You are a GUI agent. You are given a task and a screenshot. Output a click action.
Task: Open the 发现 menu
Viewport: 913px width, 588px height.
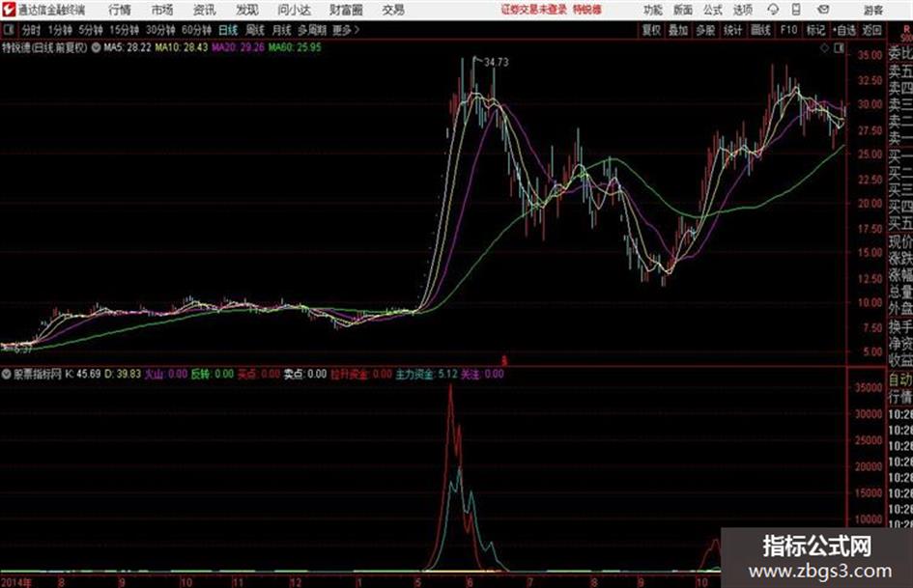click(247, 10)
